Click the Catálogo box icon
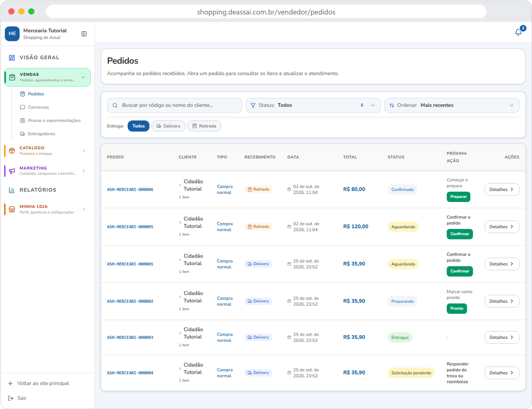532x409 pixels. point(12,151)
